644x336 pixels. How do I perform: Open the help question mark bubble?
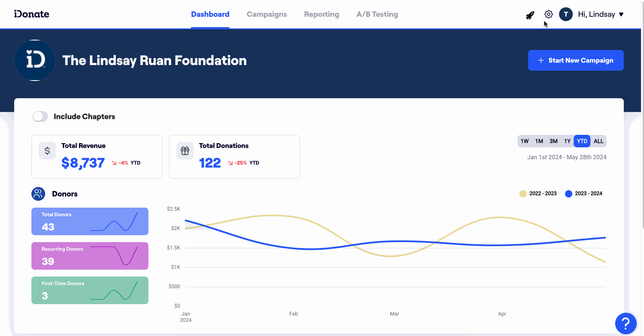626,323
